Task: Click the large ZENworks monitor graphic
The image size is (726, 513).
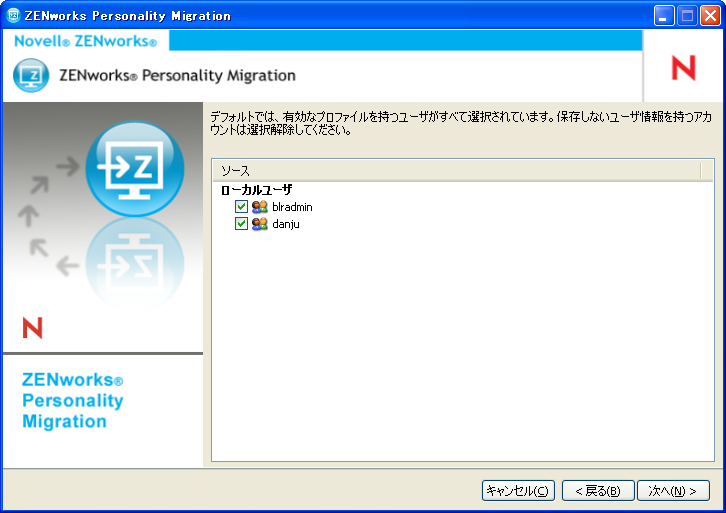Action: (135, 169)
